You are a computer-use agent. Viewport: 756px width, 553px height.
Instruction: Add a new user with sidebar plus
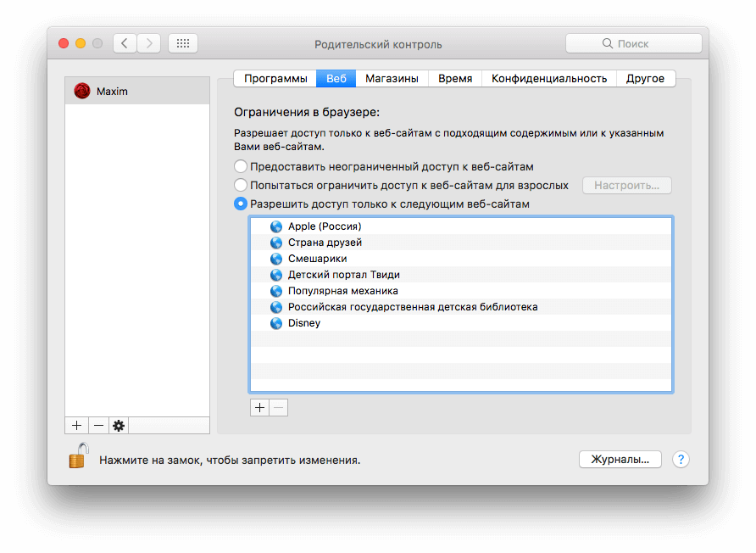tap(76, 425)
